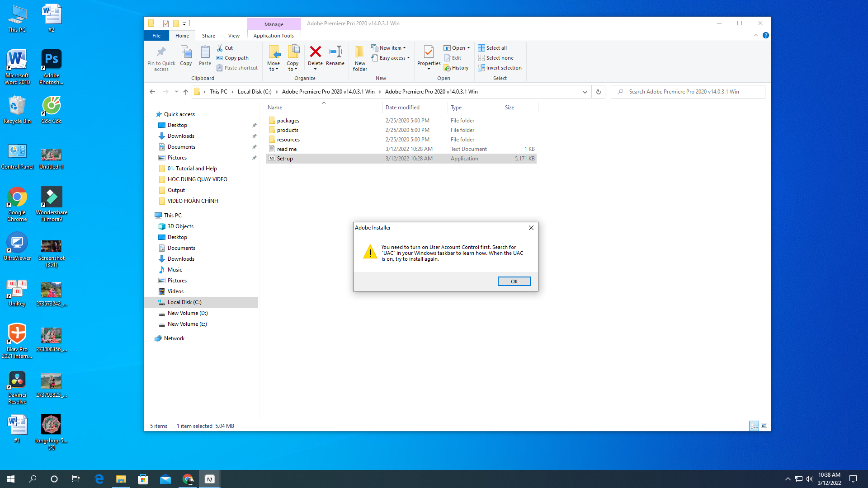Switch to details view layout
Viewport: 868px width, 488px height.
[754, 426]
